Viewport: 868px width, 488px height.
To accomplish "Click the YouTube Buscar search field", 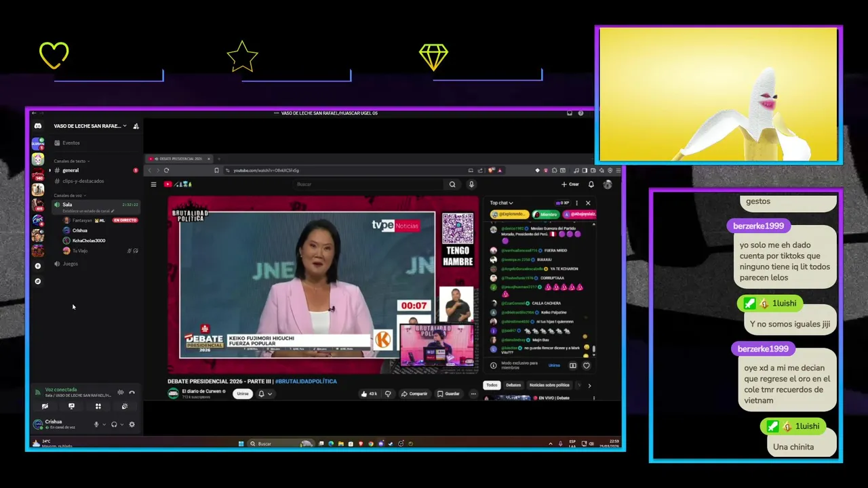I will [x=370, y=184].
